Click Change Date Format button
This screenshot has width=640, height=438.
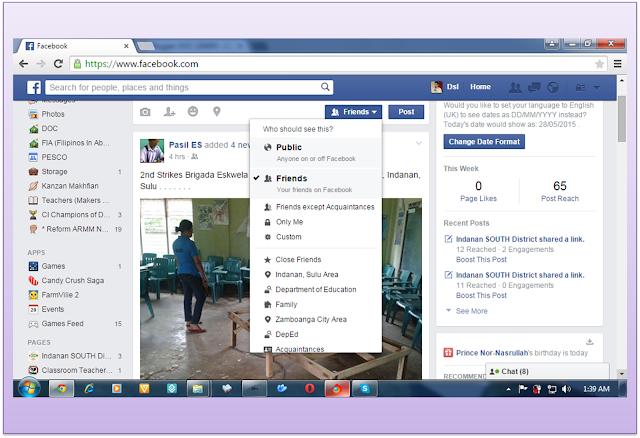point(484,142)
